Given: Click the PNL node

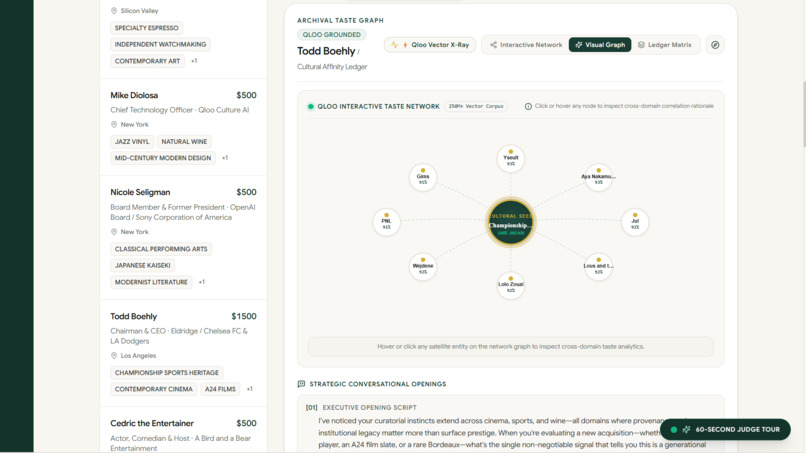Looking at the screenshot, I should [x=386, y=222].
